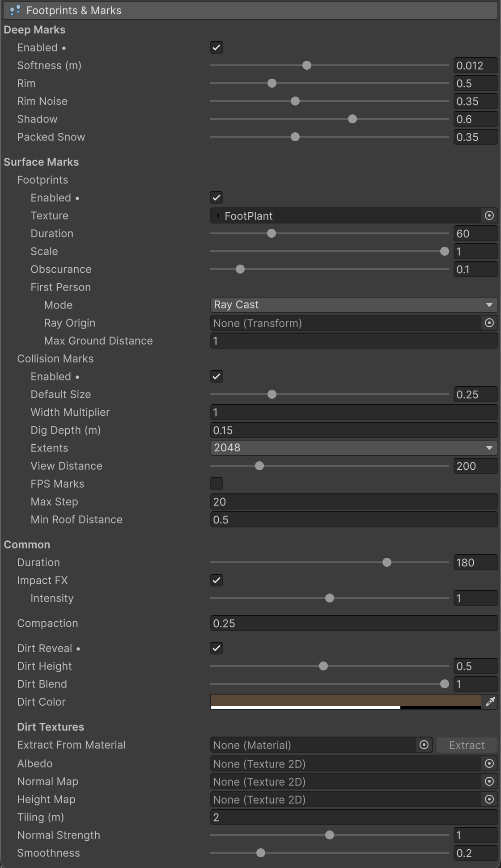This screenshot has width=501, height=868.
Task: Open the First Person Mode dropdown
Action: (354, 305)
